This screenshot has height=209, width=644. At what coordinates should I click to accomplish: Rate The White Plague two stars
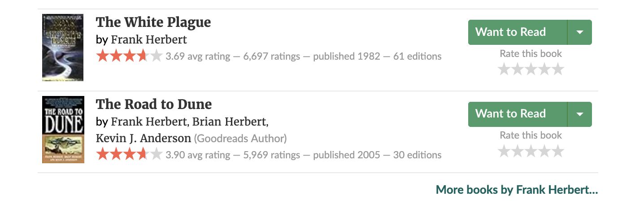(518, 70)
